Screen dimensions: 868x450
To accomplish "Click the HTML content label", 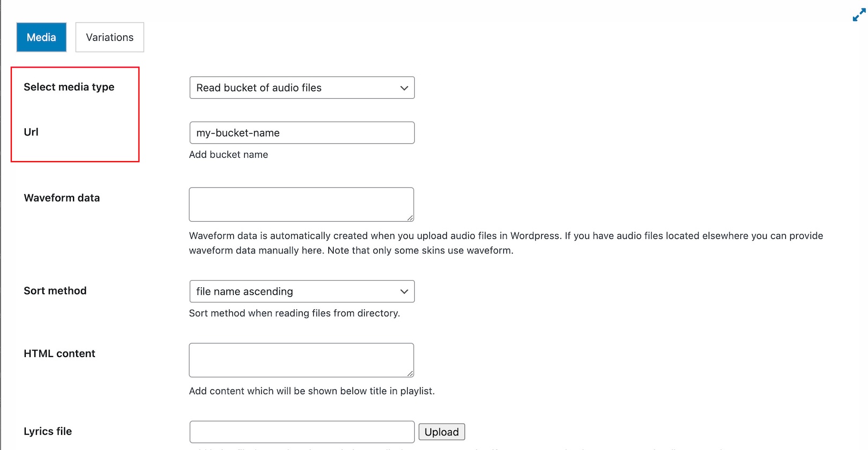I will pyautogui.click(x=59, y=353).
